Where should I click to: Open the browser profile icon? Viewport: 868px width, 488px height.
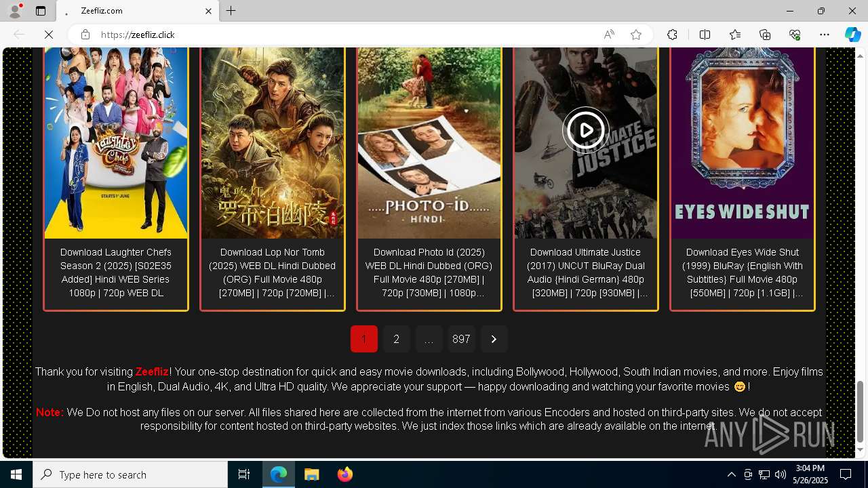click(x=15, y=11)
